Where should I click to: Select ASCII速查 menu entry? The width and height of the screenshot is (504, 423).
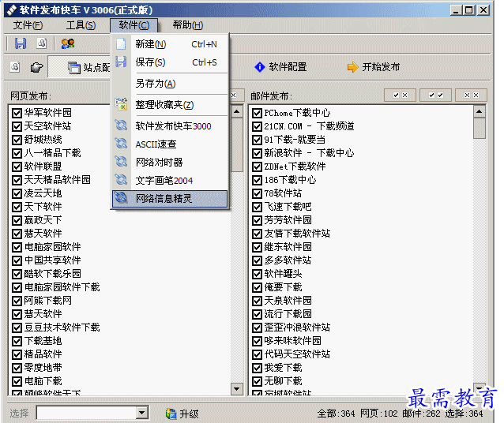pos(171,144)
